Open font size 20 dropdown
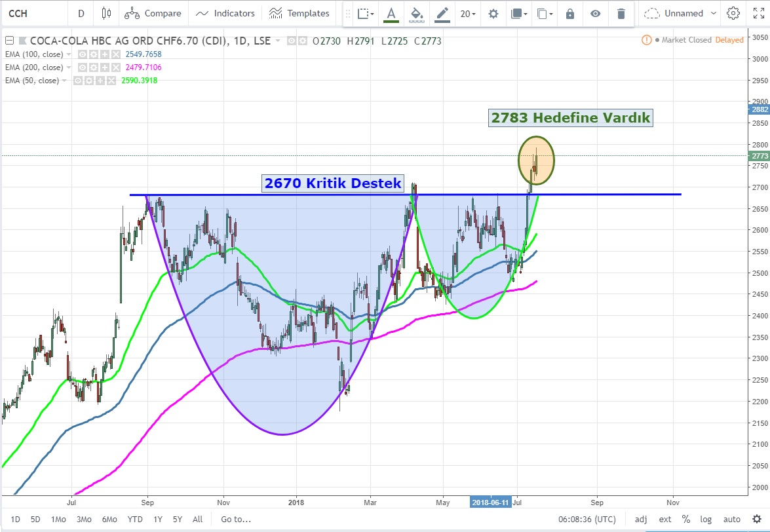 (x=468, y=14)
